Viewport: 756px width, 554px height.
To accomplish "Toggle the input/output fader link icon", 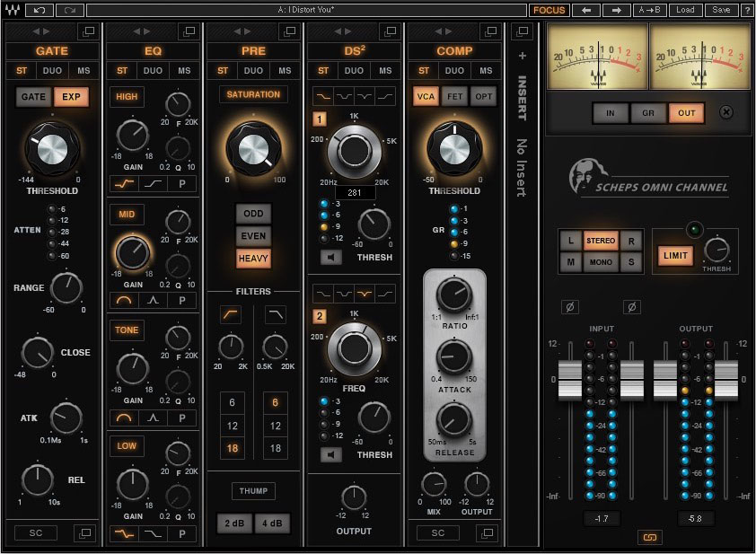I will click(649, 537).
